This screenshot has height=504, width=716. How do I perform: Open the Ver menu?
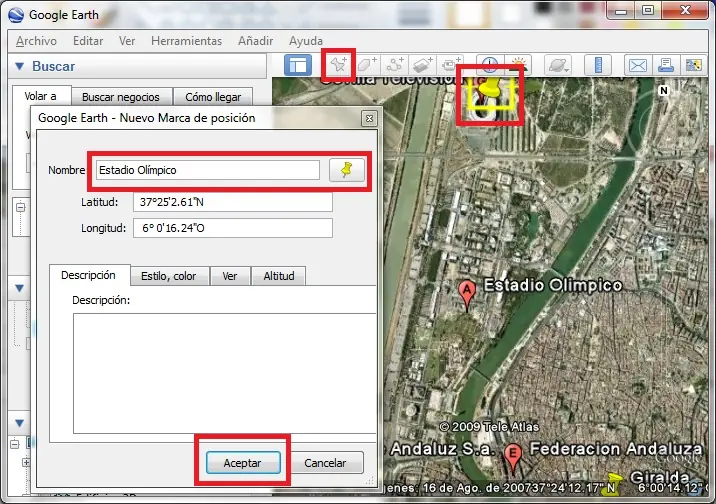[x=127, y=41]
